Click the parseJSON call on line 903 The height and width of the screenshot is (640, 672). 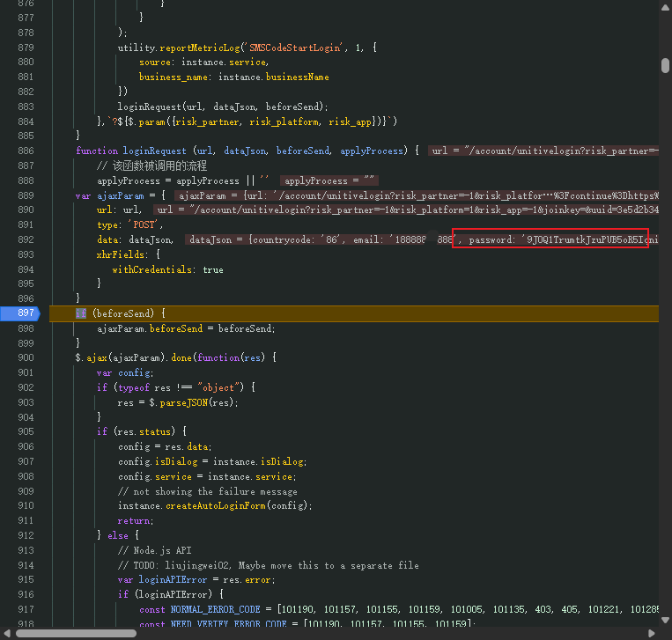click(184, 402)
